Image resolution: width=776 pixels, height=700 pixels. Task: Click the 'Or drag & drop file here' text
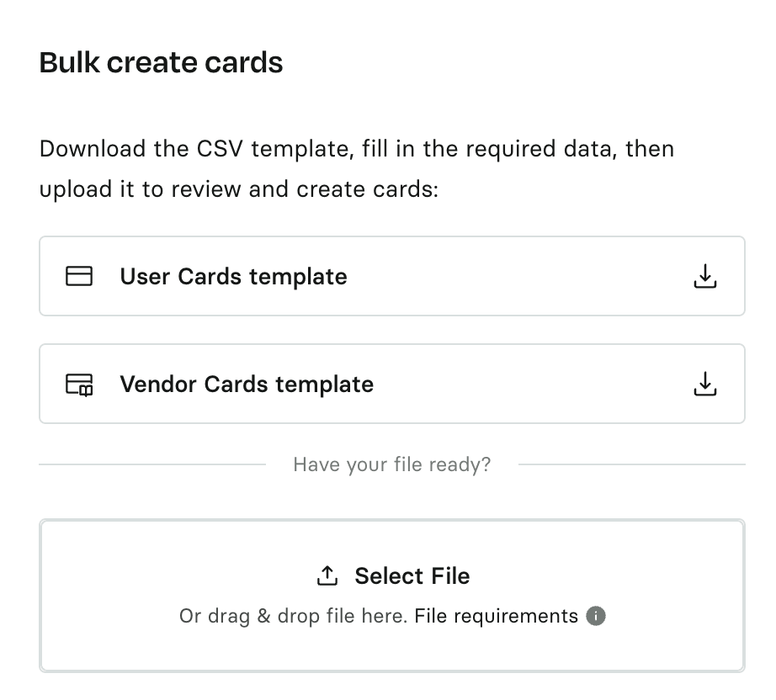(293, 616)
